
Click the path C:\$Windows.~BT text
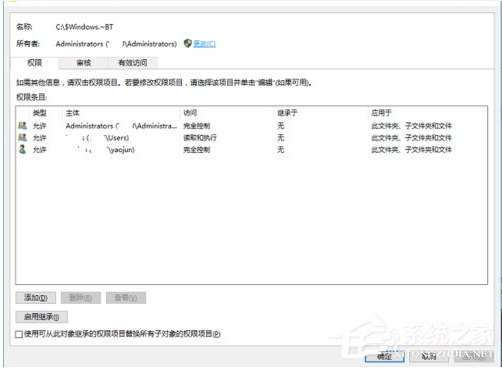click(85, 27)
